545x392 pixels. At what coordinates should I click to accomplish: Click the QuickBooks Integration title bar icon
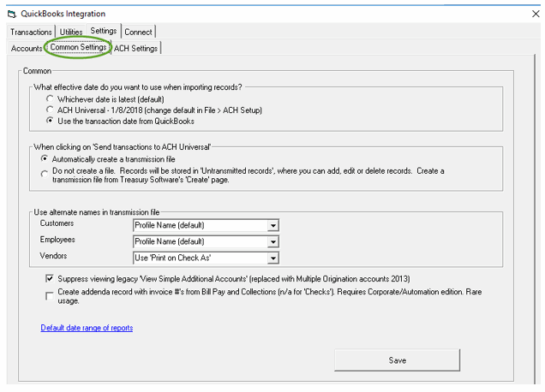(x=11, y=14)
